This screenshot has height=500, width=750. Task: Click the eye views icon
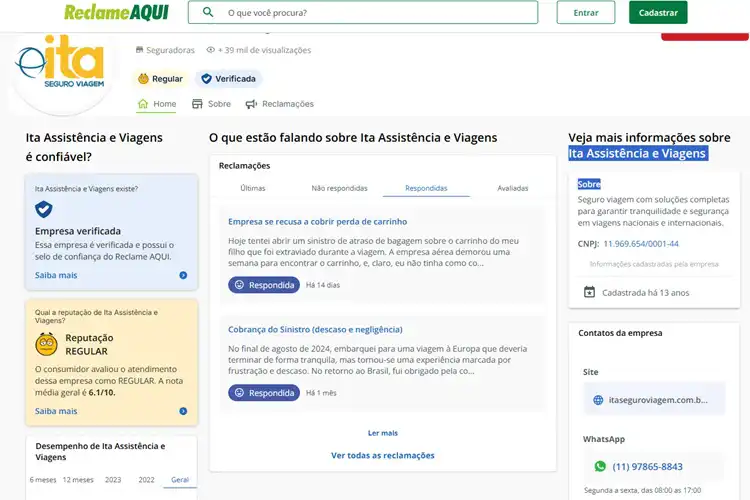click(210, 50)
